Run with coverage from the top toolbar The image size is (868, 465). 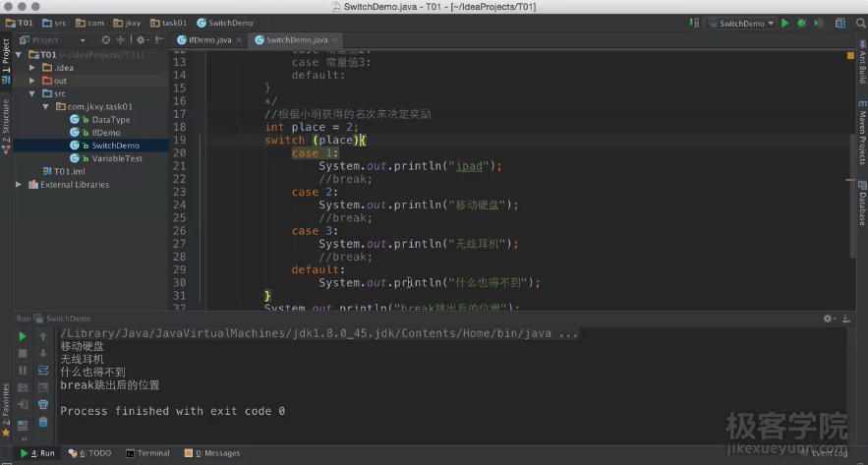[817, 23]
